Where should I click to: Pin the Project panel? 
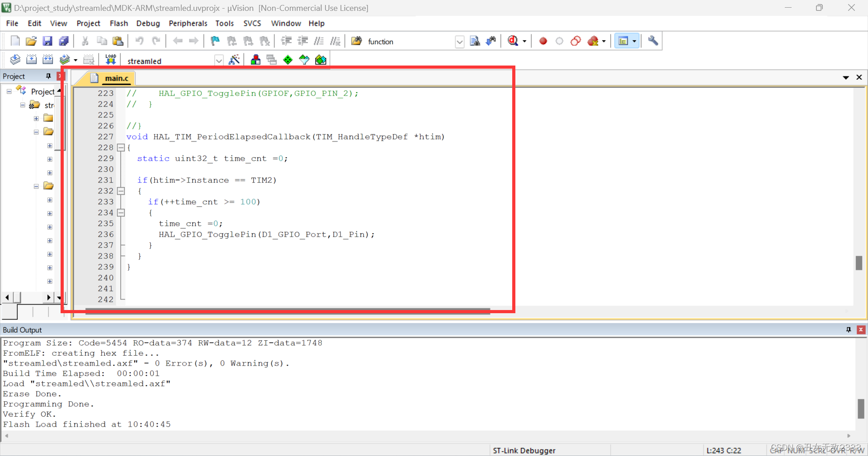48,76
